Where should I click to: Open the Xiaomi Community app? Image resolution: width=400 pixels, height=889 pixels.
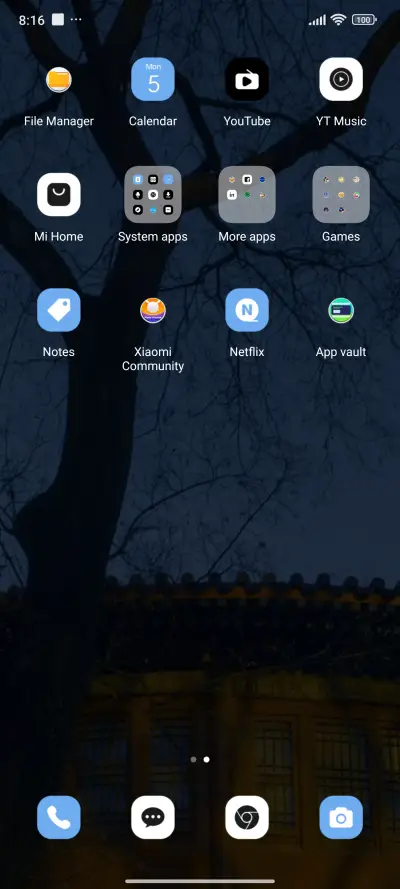[153, 310]
